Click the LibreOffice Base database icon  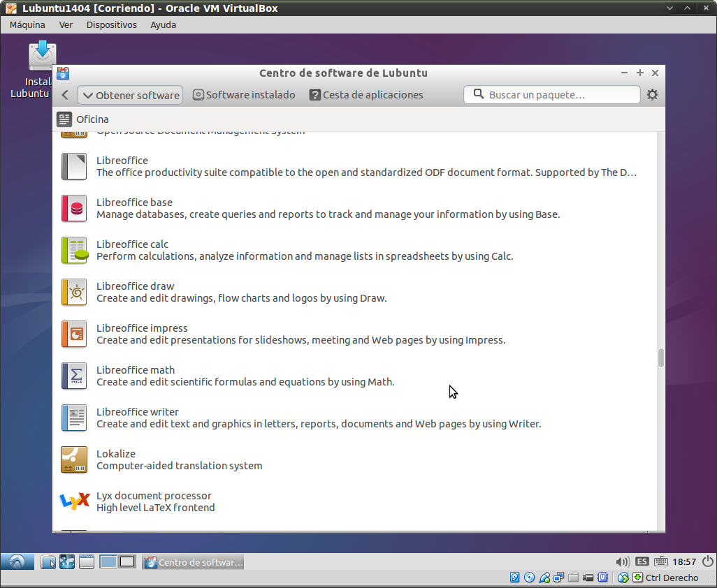click(74, 208)
